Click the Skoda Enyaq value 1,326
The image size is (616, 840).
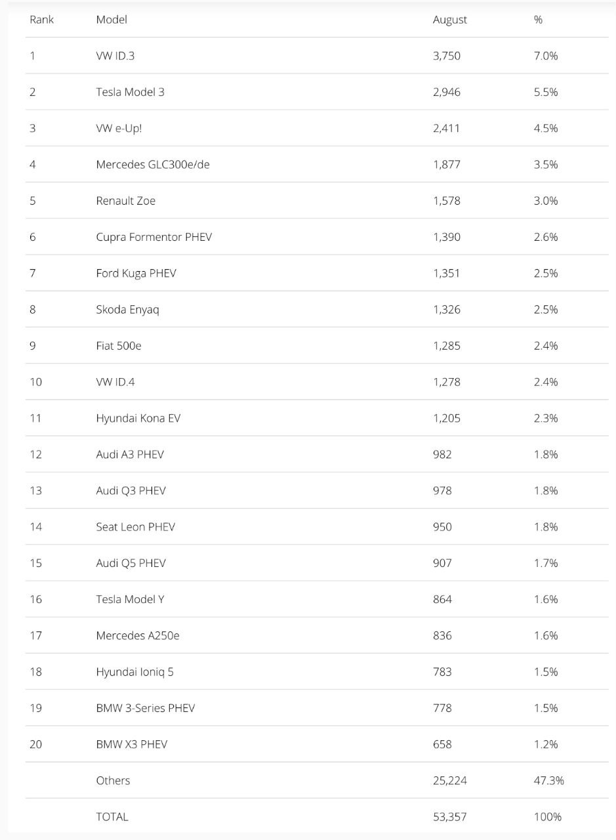pos(447,309)
